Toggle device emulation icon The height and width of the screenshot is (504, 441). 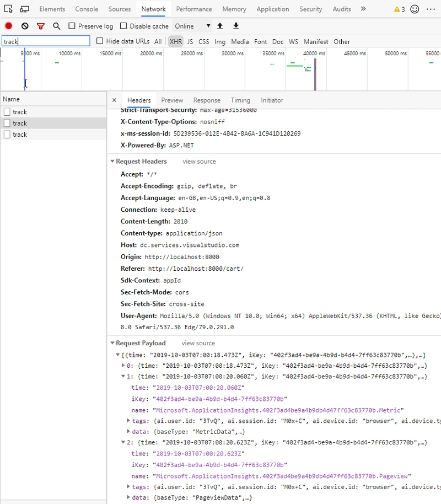click(25, 9)
